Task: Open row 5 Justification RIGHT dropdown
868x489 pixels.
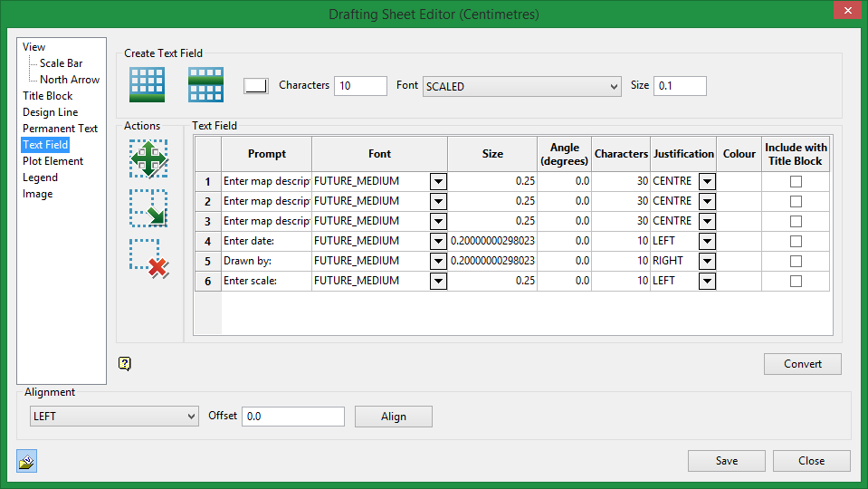Action: point(707,261)
